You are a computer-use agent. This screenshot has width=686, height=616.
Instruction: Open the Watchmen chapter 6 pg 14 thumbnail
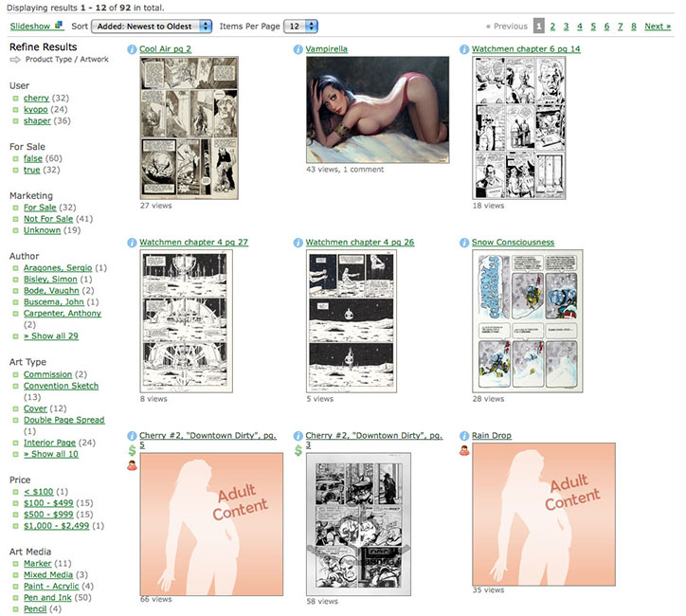[x=519, y=128]
